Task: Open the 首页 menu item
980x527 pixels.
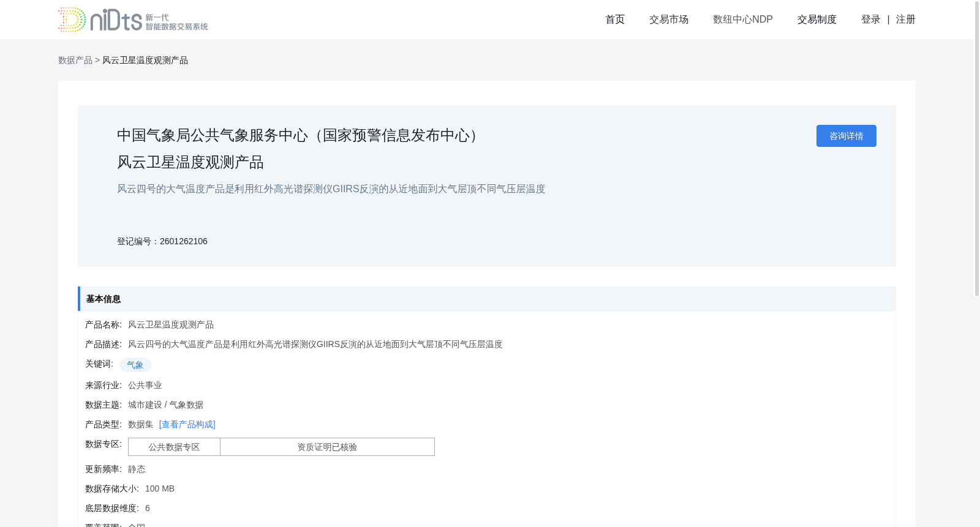Action: click(x=615, y=20)
